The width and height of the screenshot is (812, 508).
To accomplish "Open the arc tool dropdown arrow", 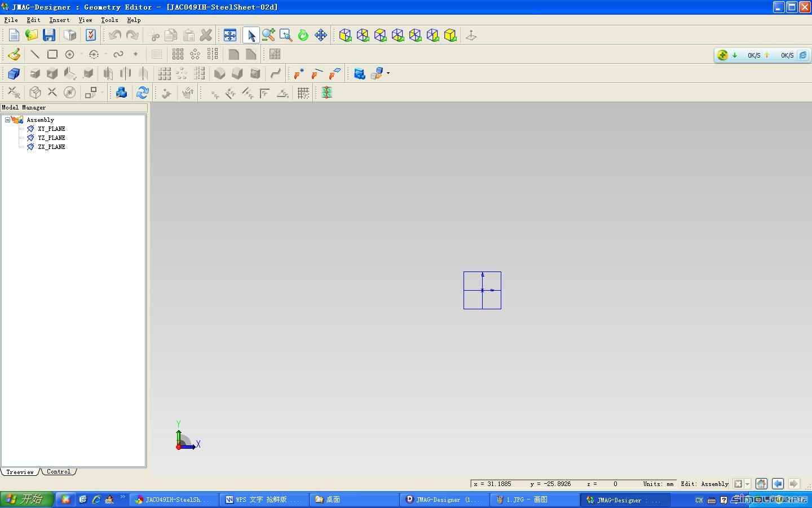I will pyautogui.click(x=105, y=54).
